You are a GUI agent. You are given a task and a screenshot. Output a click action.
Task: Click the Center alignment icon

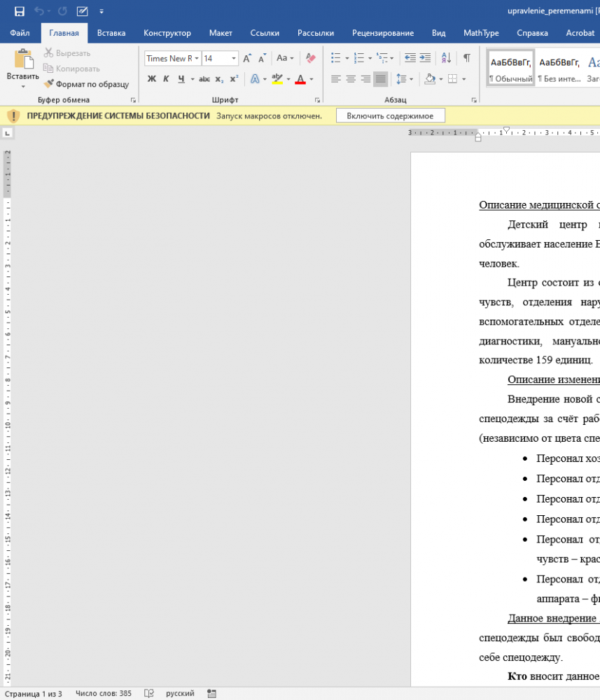pos(351,79)
